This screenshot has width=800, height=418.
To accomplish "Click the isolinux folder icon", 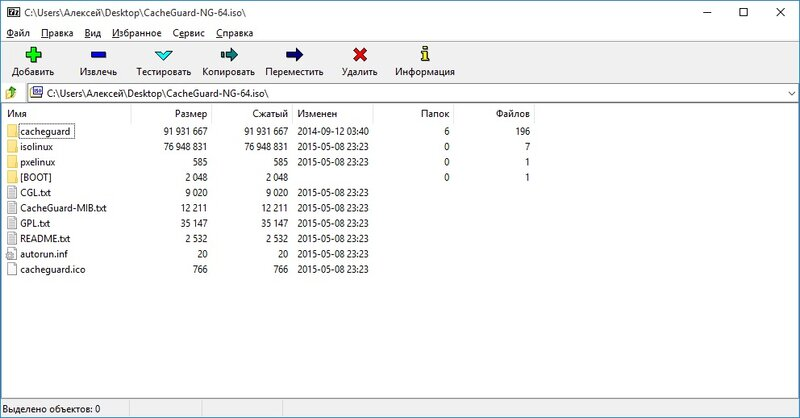I will [12, 146].
